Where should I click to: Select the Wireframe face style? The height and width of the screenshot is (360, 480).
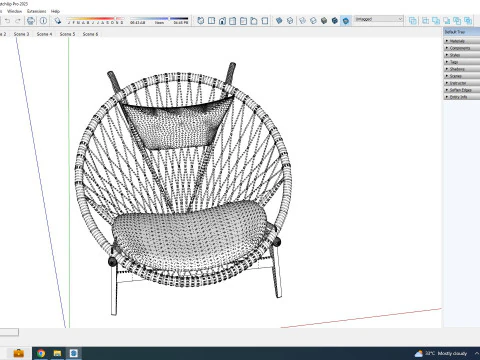(303, 21)
